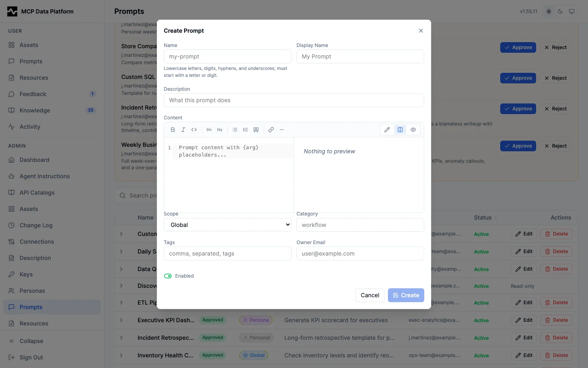Click the Create button
Image resolution: width=588 pixels, height=368 pixels.
406,295
